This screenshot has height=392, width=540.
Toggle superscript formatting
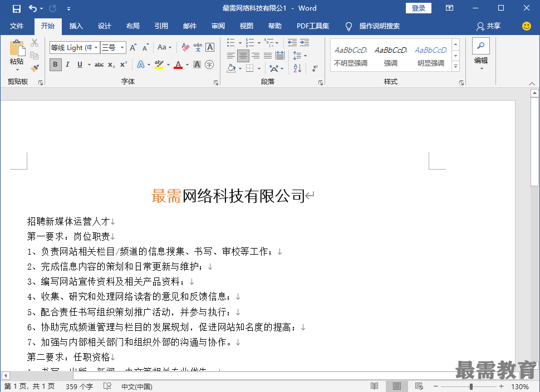[x=124, y=64]
